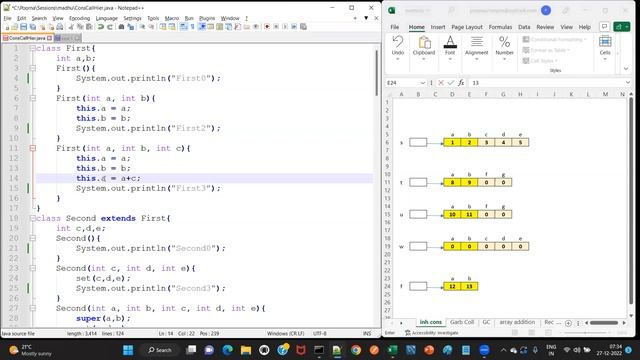Screen dimensions: 640x360
Task: Click Excel horizontal scrollbar thumb
Action: [x=604, y=323]
